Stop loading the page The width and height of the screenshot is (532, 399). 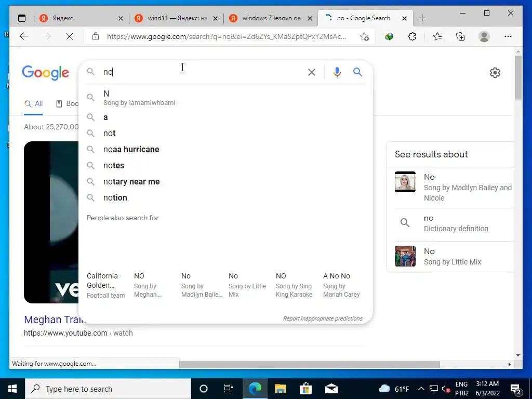(x=70, y=36)
